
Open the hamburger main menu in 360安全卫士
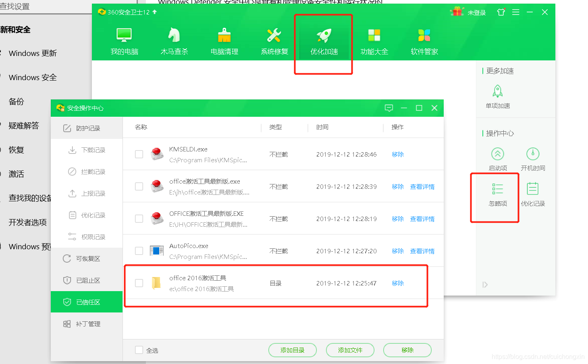tap(515, 12)
